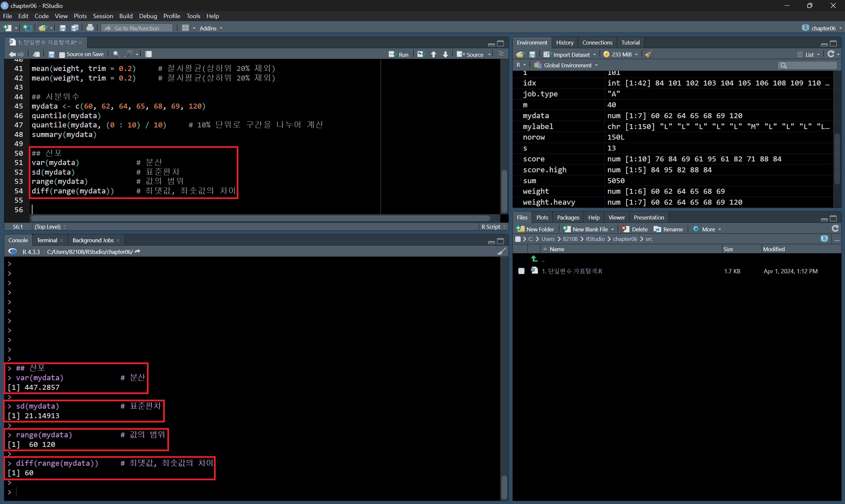Click the compile report notebook icon
The width and height of the screenshot is (845, 504).
tap(149, 54)
